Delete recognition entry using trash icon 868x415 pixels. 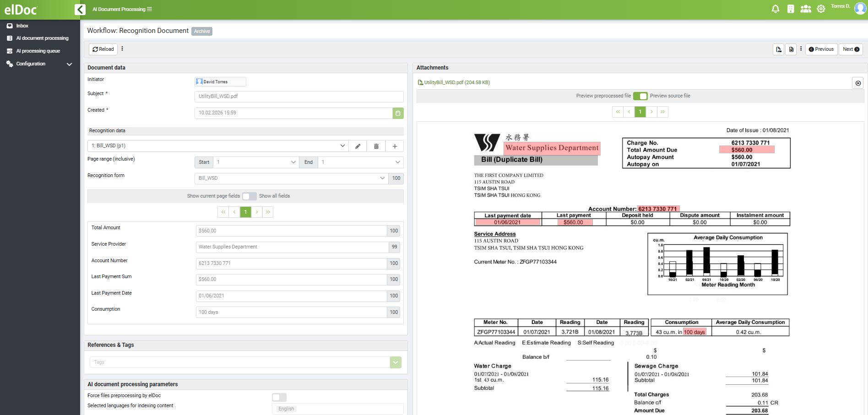376,146
